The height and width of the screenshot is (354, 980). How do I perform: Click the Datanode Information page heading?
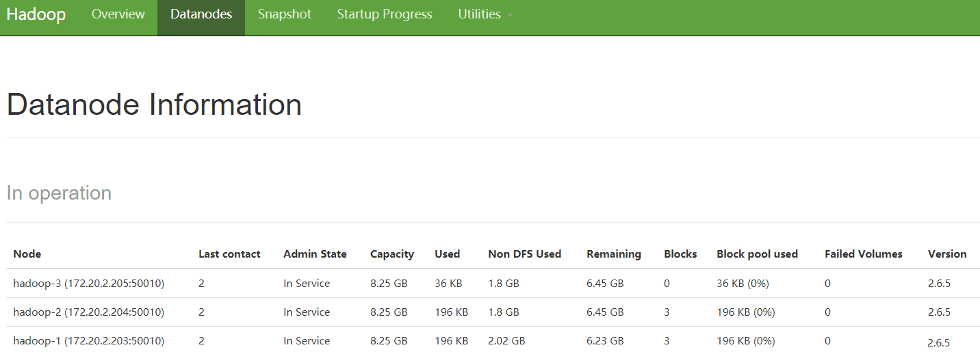154,105
